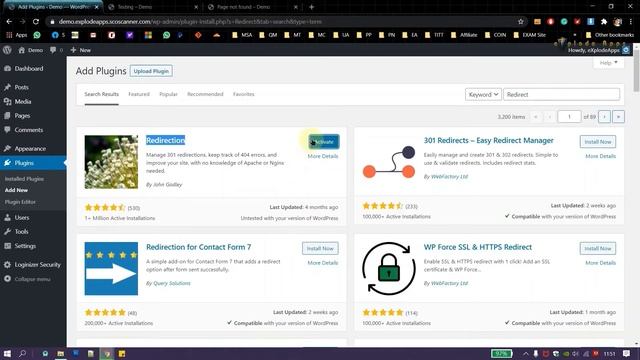The image size is (640, 360).
Task: Switch to the Popular tab
Action: [x=168, y=94]
